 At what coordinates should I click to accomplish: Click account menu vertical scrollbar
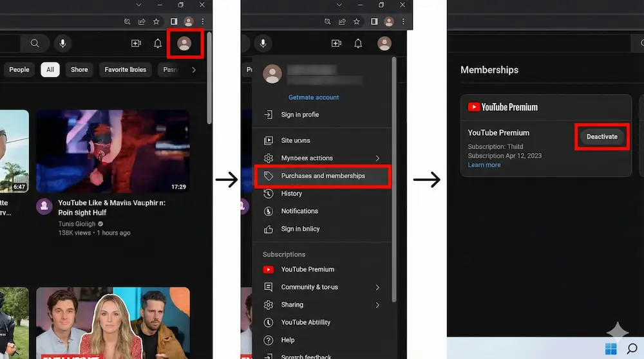pos(394,179)
